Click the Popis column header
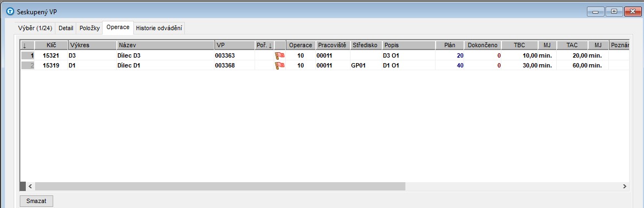Image resolution: width=644 pixels, height=208 pixels. click(x=409, y=45)
